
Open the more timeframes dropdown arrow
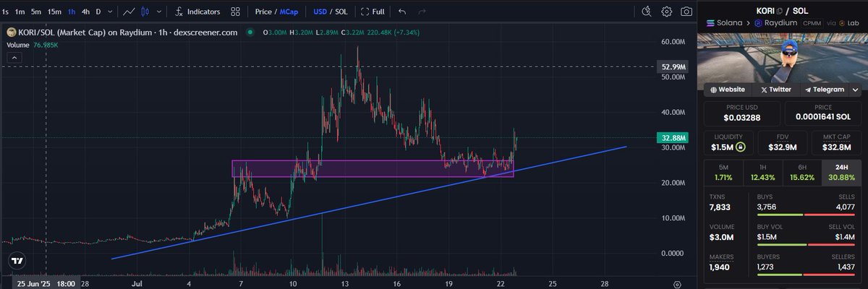click(109, 12)
